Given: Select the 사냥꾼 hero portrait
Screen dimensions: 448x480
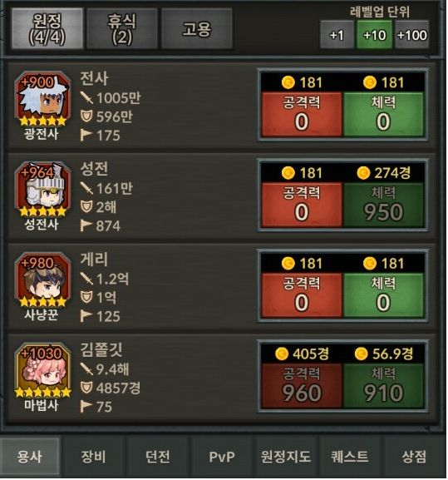Looking at the screenshot, I should tap(42, 280).
